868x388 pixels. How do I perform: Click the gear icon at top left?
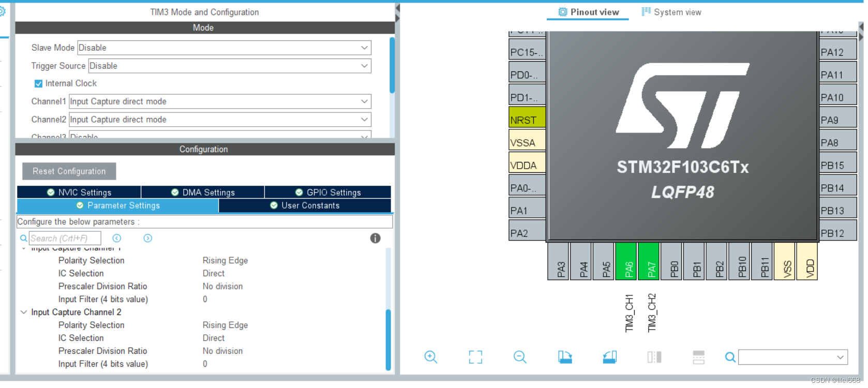coord(2,11)
